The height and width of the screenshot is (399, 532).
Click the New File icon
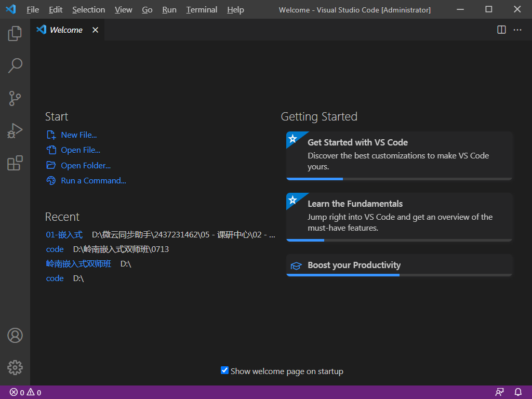point(51,135)
